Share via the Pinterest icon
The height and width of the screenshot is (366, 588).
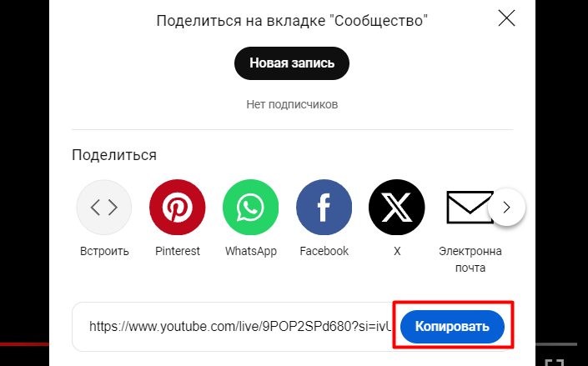coord(178,208)
